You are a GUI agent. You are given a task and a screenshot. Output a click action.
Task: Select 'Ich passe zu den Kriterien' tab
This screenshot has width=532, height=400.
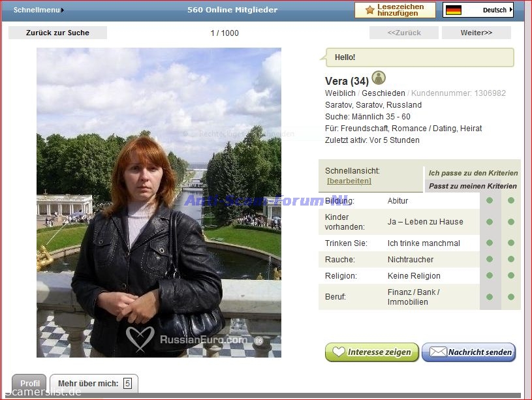click(x=473, y=173)
